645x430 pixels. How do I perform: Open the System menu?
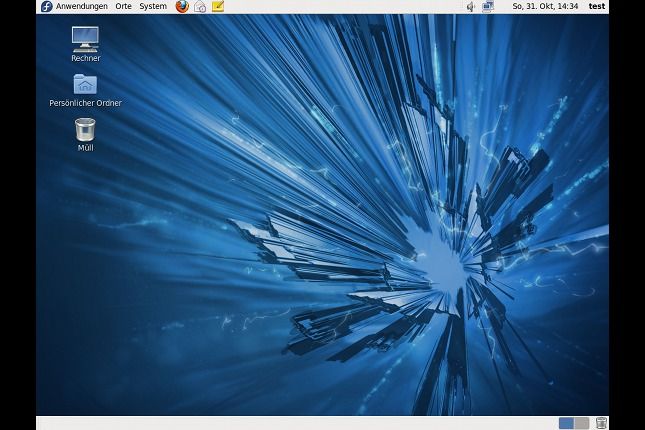[x=153, y=7]
